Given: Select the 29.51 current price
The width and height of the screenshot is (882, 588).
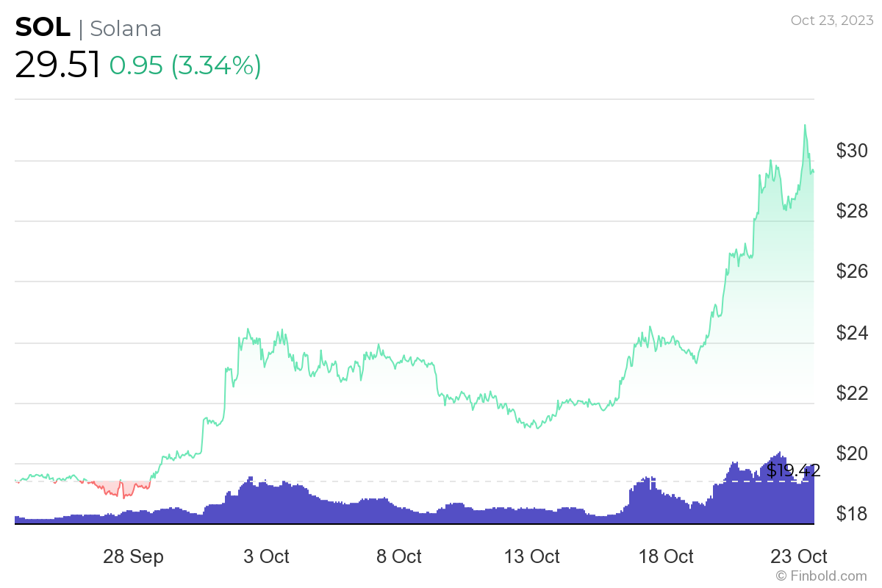Looking at the screenshot, I should (57, 66).
